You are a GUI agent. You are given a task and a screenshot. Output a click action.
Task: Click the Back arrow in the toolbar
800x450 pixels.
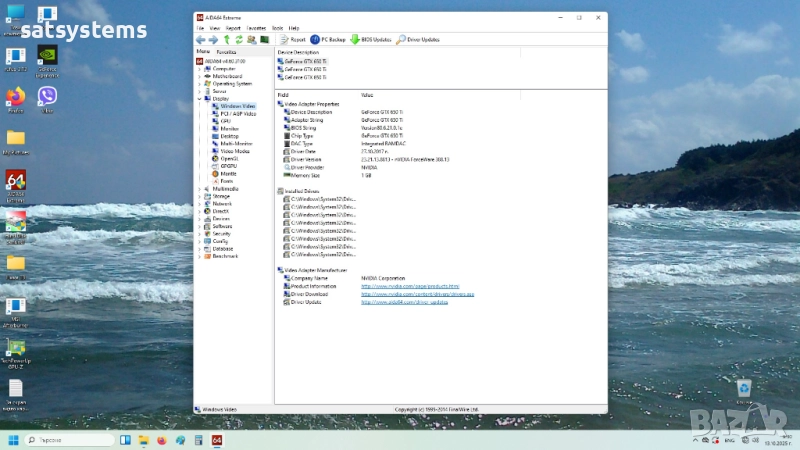click(x=200, y=40)
